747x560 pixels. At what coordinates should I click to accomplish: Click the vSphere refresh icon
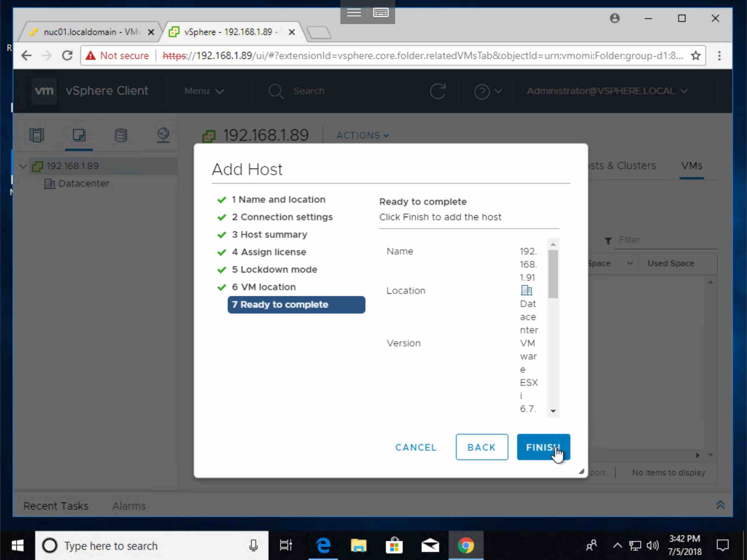[x=438, y=91]
